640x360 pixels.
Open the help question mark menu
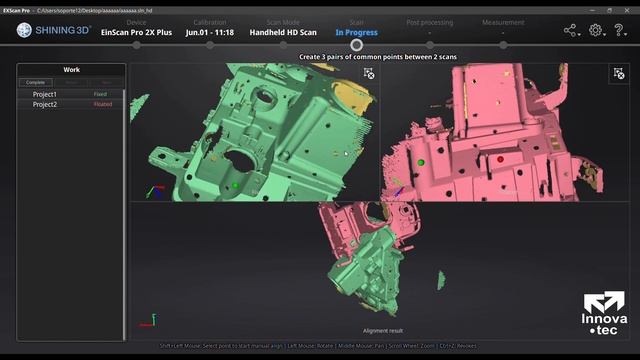[618, 30]
